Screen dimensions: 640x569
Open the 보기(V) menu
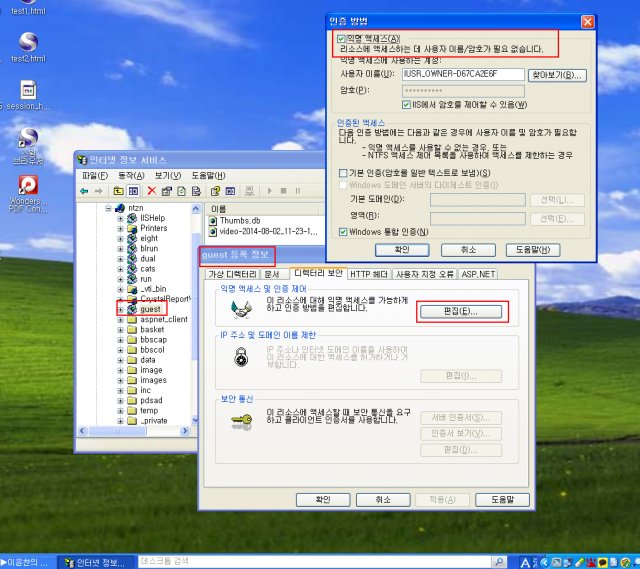167,176
